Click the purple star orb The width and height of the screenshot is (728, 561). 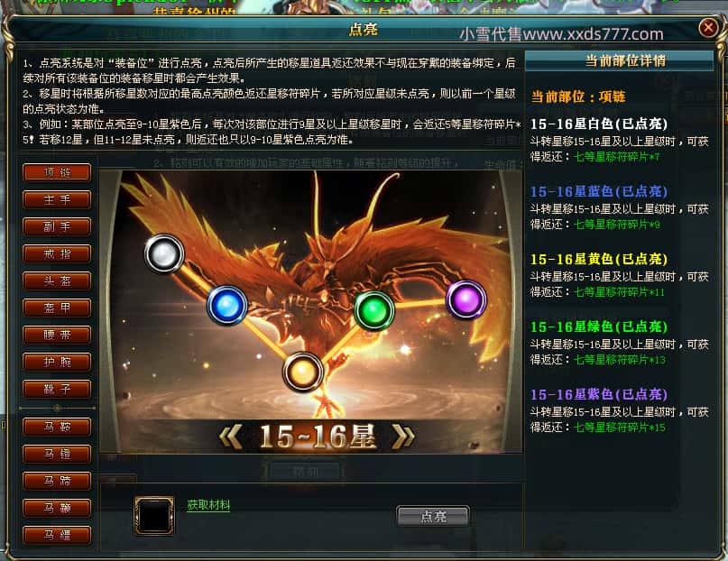click(466, 299)
